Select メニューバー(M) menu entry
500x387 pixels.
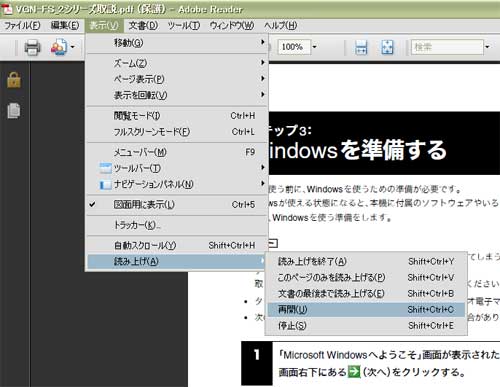[177, 152]
